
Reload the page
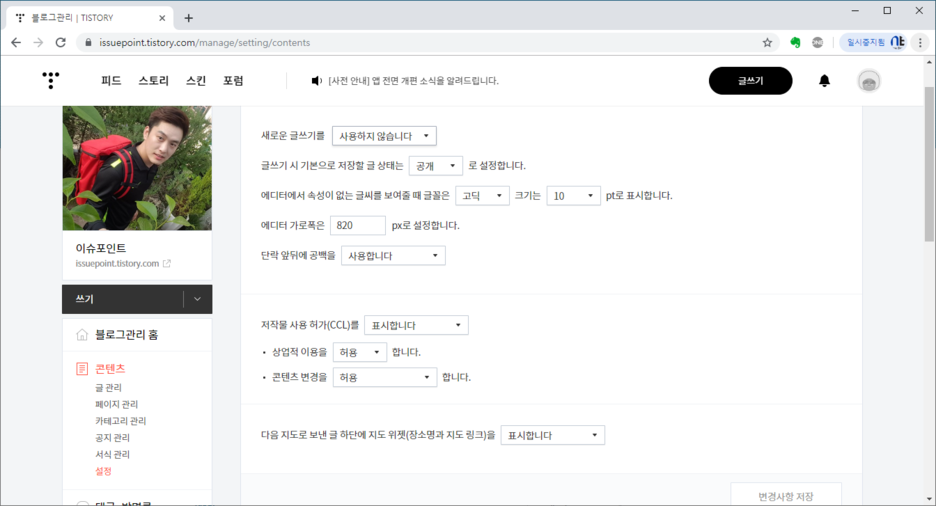pyautogui.click(x=60, y=42)
